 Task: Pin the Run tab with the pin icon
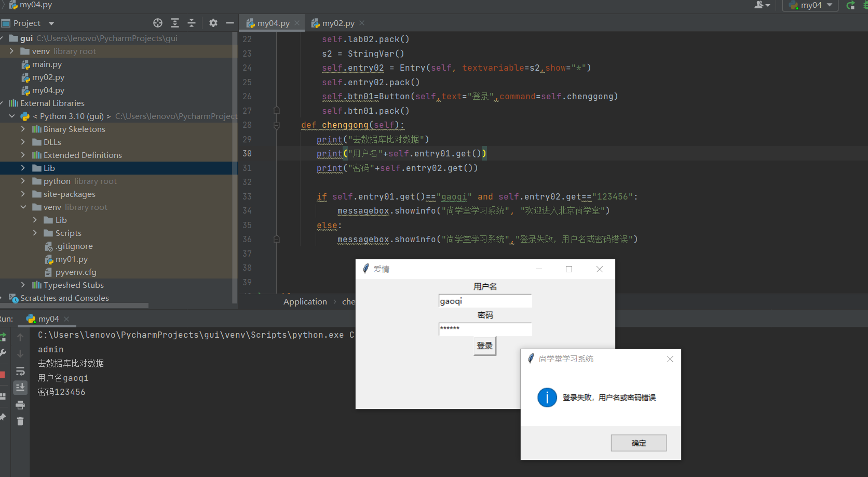click(x=3, y=417)
